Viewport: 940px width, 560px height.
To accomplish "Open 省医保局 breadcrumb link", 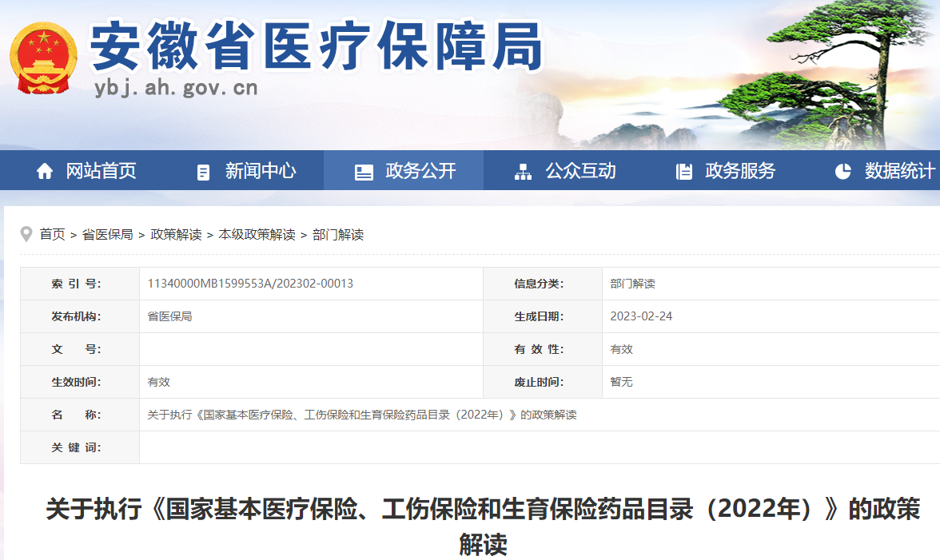I will pyautogui.click(x=107, y=234).
